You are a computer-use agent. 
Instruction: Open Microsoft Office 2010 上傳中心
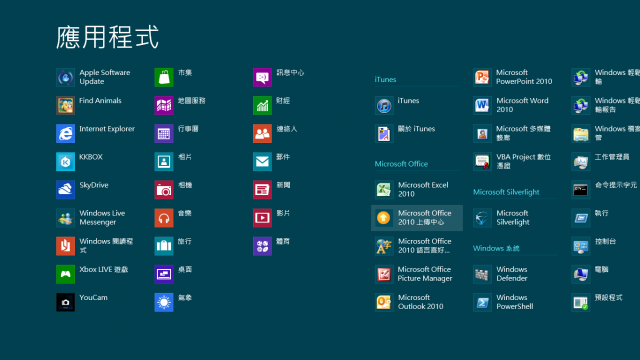(417, 218)
